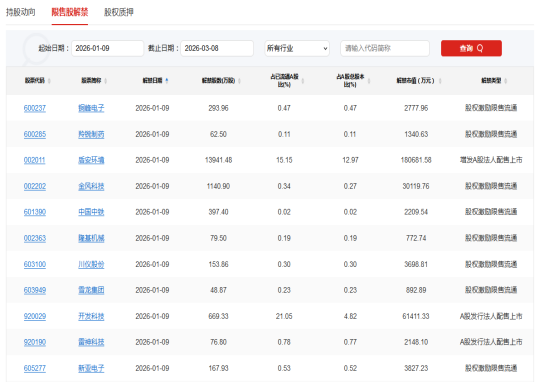
Task: Open the 川仪股份 stock name link
Action: (91, 264)
